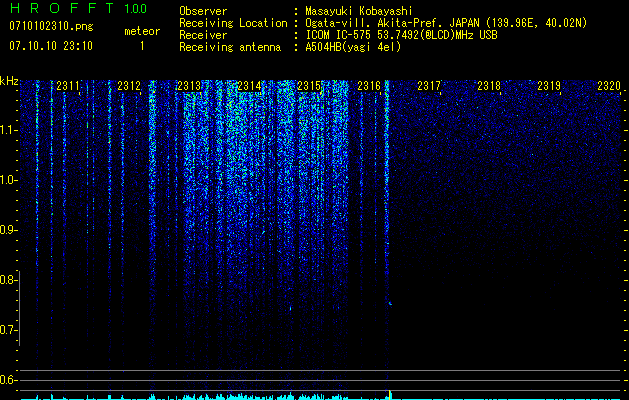Click the 2316 time marker
This screenshot has height=400, width=629.
point(369,85)
